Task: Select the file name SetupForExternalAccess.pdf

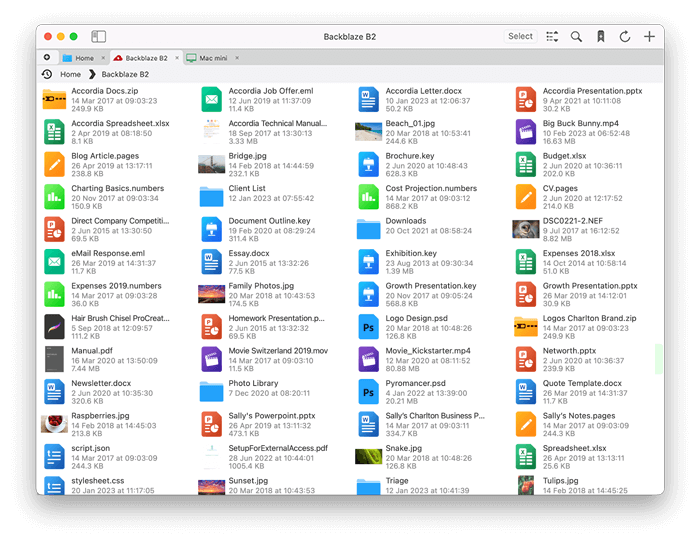Action: (x=278, y=448)
